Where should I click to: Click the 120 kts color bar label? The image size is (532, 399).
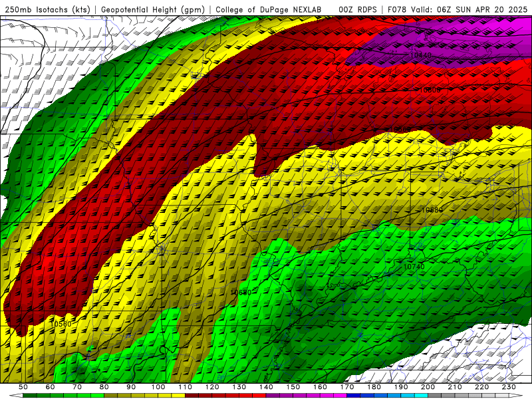pyautogui.click(x=212, y=387)
